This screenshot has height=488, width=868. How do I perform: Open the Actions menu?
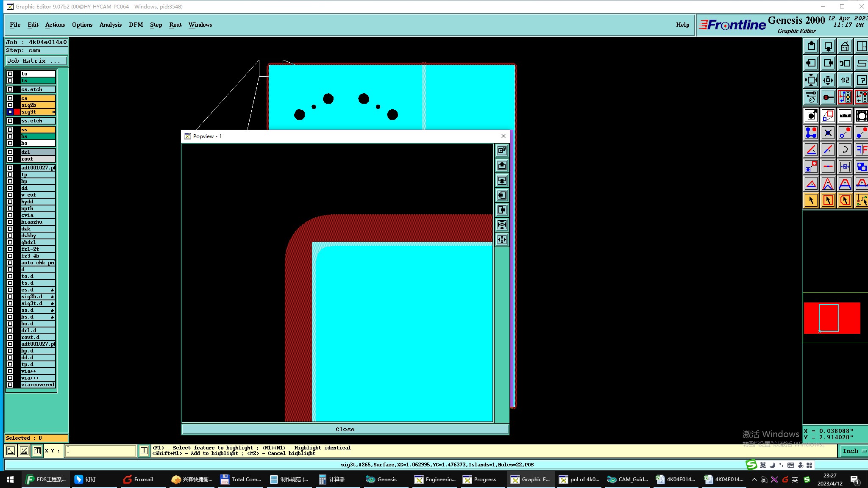point(55,25)
